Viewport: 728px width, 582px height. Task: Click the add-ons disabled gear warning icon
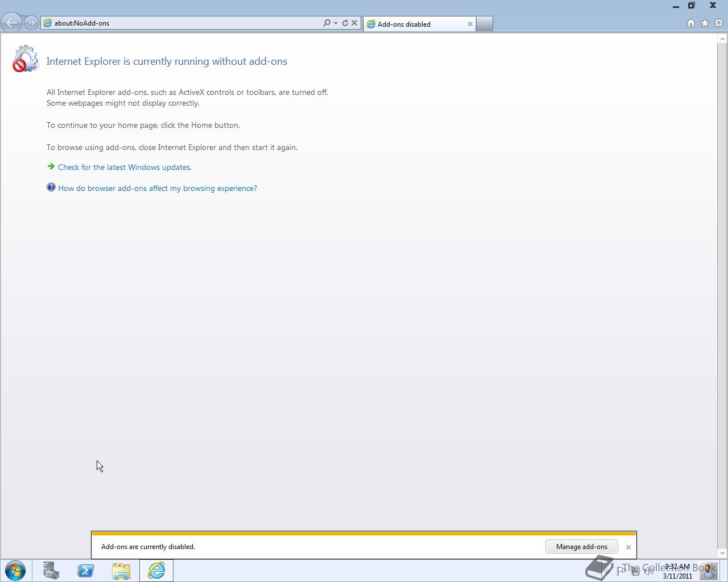click(26, 59)
